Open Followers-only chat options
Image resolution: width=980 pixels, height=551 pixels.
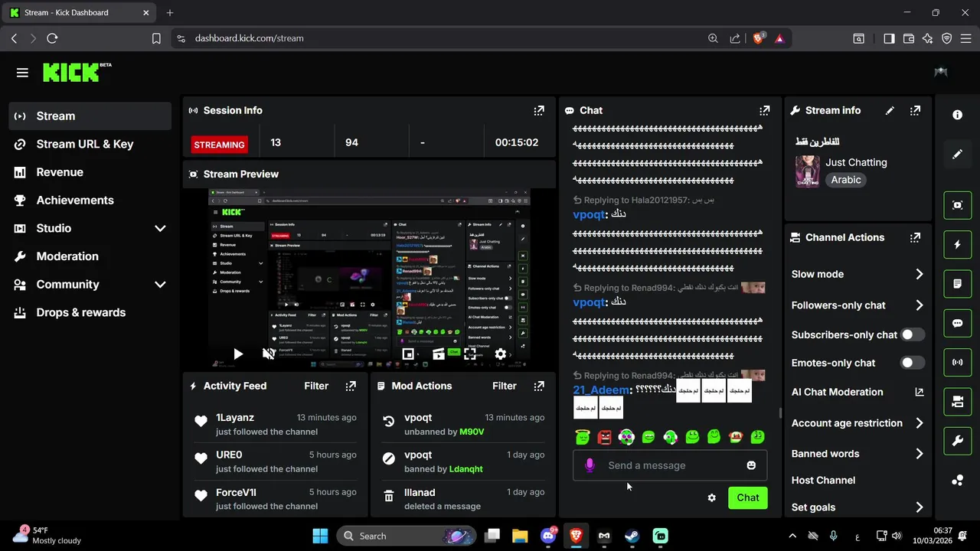pyautogui.click(x=857, y=305)
